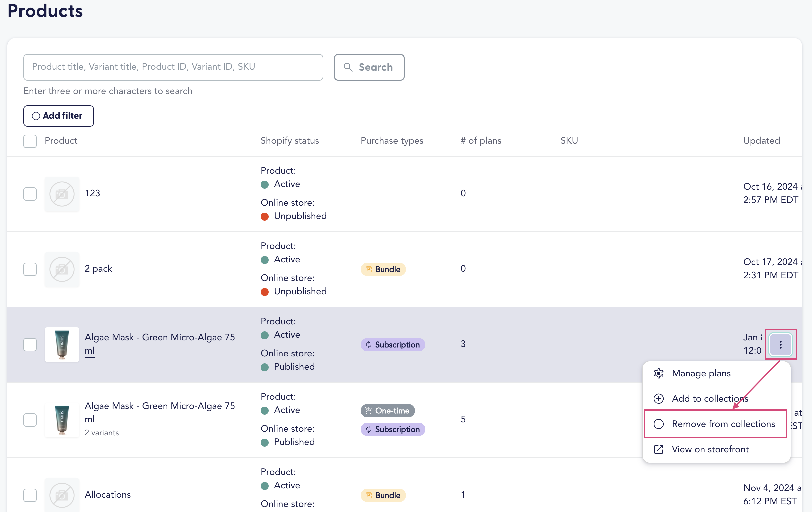The width and height of the screenshot is (812, 512).
Task: Click the placeholder image for 2 pack
Action: point(62,269)
